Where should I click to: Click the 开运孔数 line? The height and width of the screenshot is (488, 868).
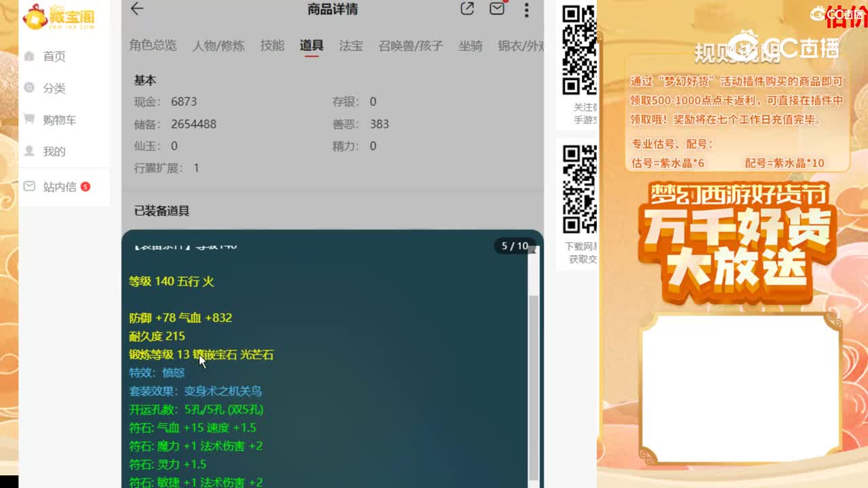pyautogui.click(x=197, y=409)
